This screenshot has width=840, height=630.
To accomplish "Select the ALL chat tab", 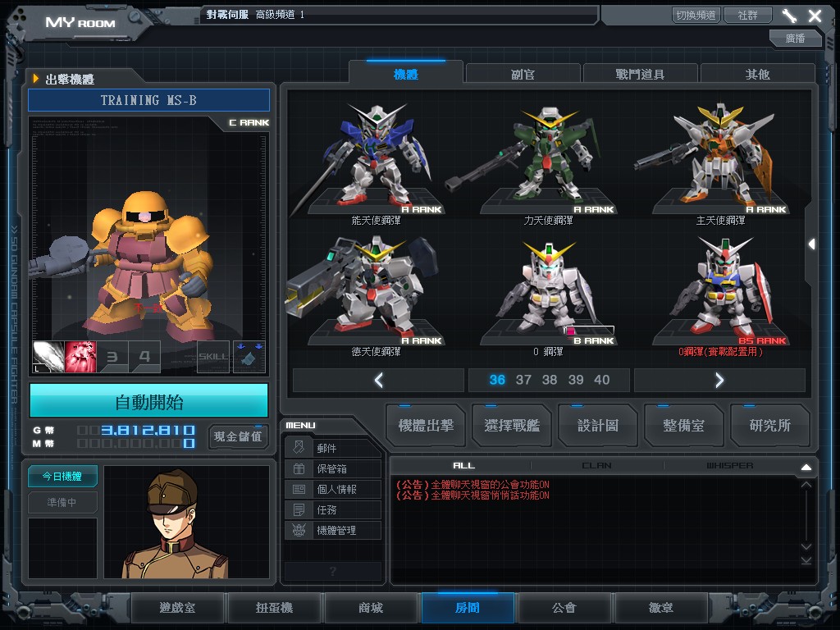I will point(464,466).
